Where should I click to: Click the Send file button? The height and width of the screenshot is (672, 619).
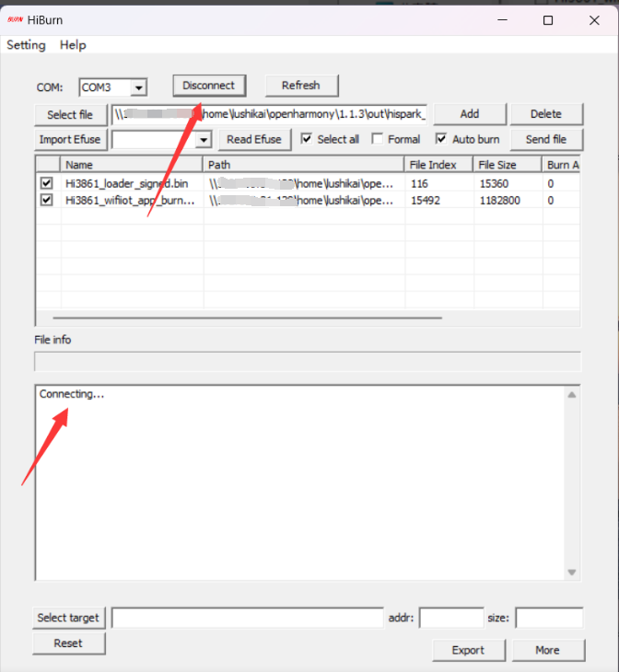coord(546,140)
